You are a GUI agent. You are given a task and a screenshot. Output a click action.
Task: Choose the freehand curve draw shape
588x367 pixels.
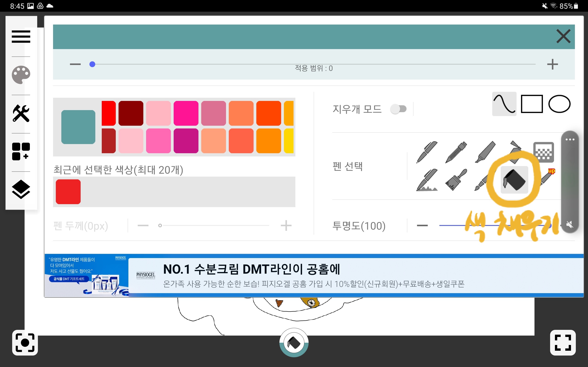[x=504, y=104]
